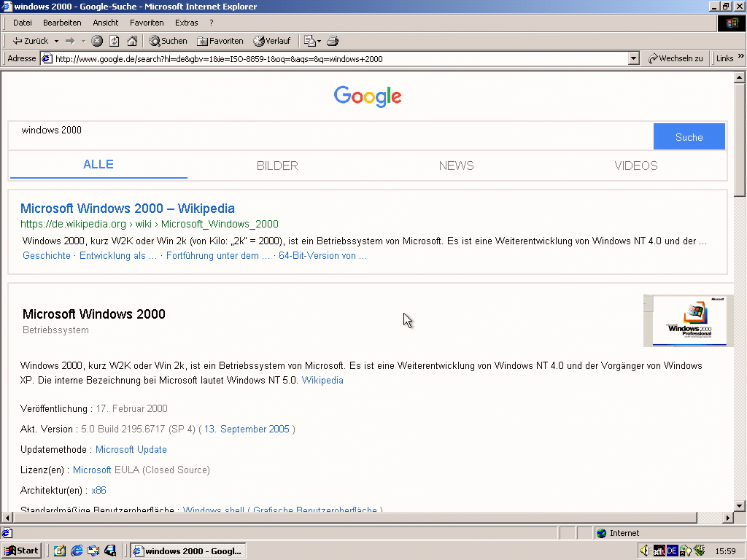
Task: Click the fourth quick launch icon with padlock
Action: point(111,551)
